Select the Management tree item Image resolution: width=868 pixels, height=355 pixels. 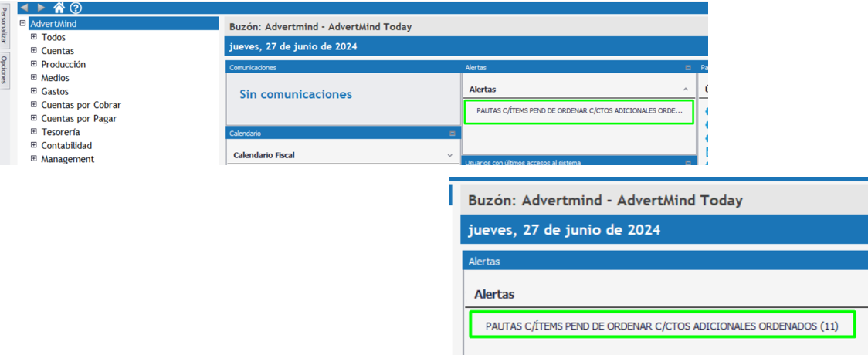(67, 159)
